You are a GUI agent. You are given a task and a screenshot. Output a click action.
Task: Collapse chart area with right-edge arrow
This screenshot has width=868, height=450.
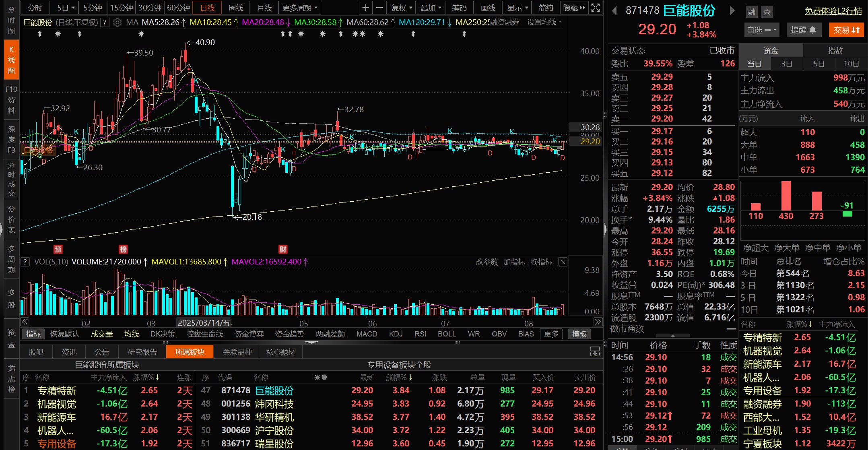tap(605, 229)
